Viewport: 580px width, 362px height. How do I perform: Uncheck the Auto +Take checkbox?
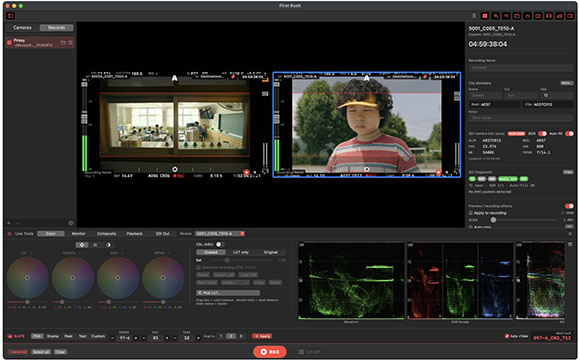click(507, 336)
